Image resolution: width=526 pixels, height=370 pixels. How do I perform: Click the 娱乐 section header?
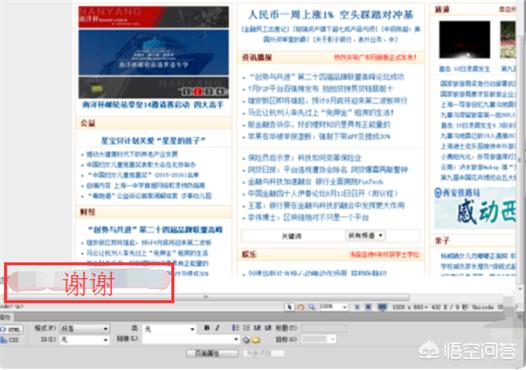click(x=249, y=254)
